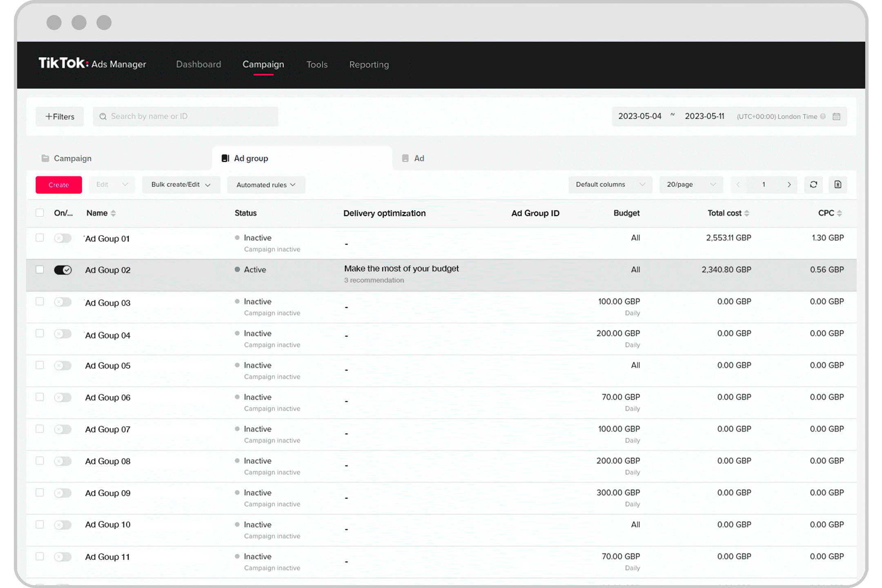Expand the Automated rules dropdown
The width and height of the screenshot is (882, 588).
point(265,185)
